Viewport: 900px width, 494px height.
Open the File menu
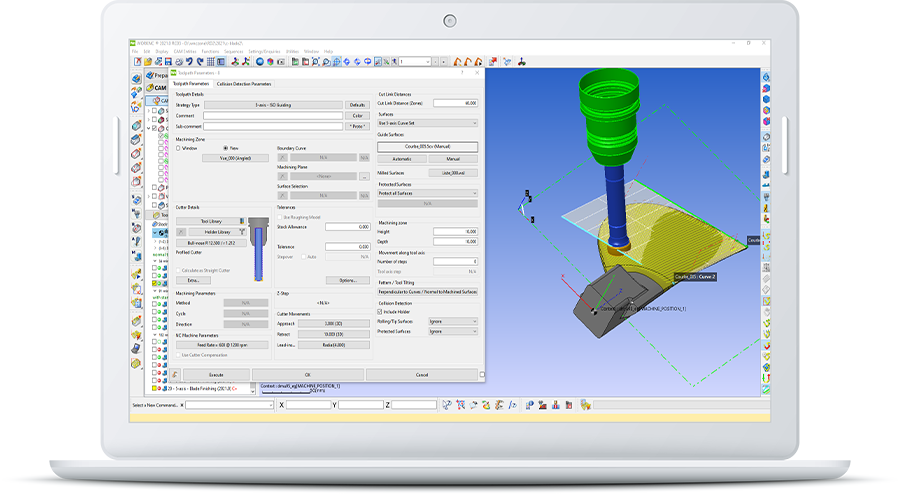[135, 52]
